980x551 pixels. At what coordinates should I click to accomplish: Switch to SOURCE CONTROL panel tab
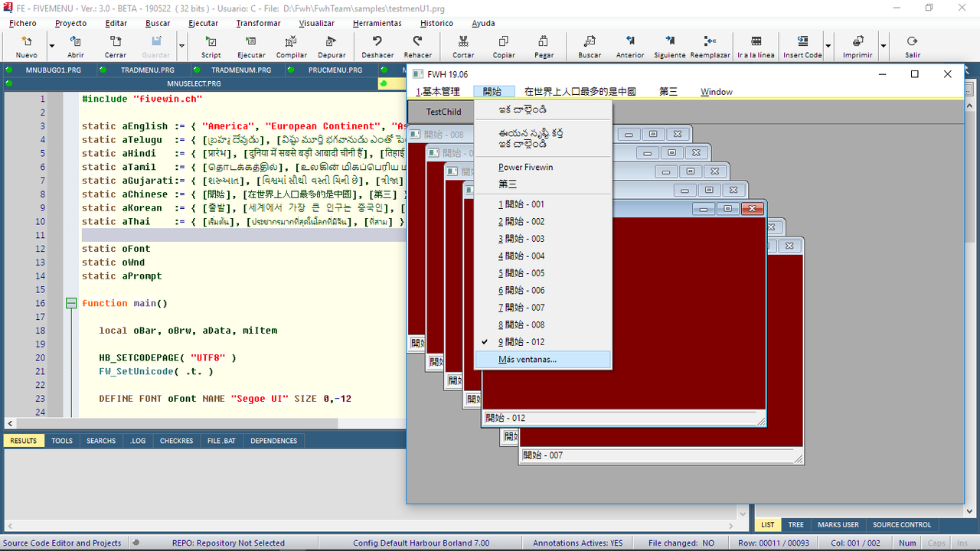[x=902, y=525]
